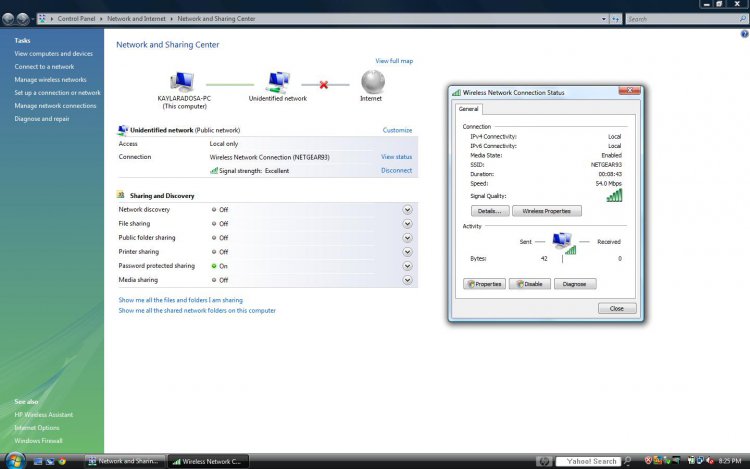Viewport: 750px width, 469px height.
Task: Click the NETGEAR93 SSID value
Action: (606, 164)
